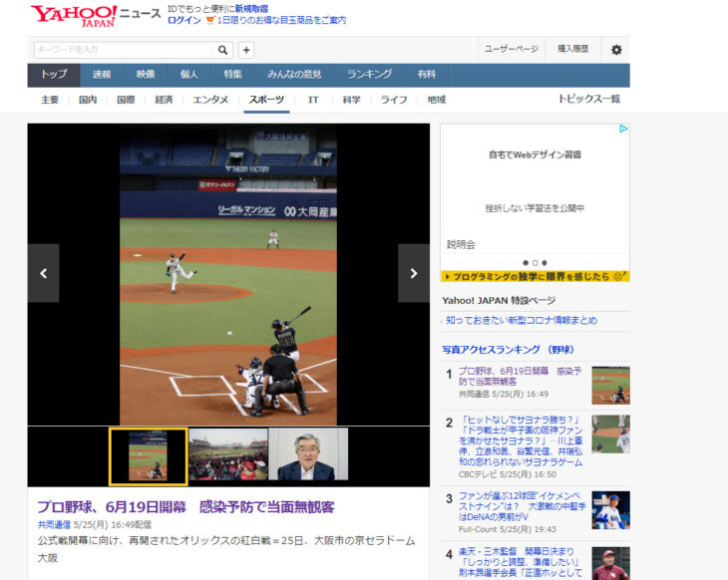Focus the keyword search input field

pyautogui.click(x=123, y=50)
